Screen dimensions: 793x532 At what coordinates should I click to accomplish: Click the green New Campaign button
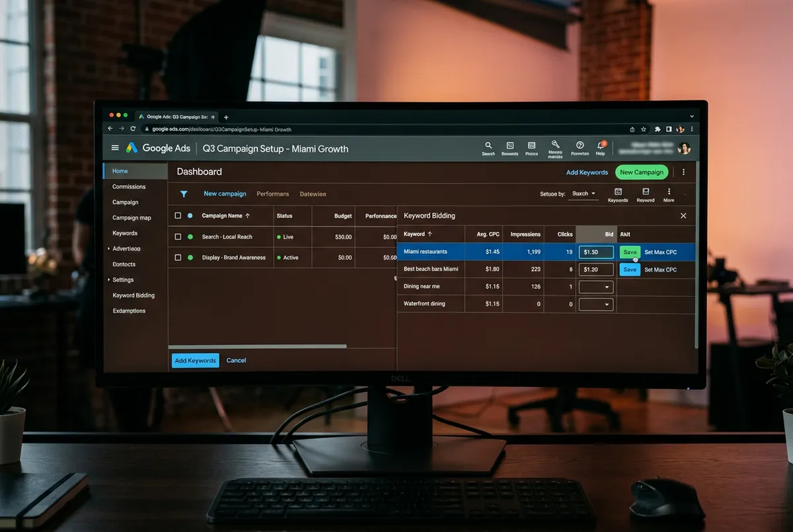642,172
